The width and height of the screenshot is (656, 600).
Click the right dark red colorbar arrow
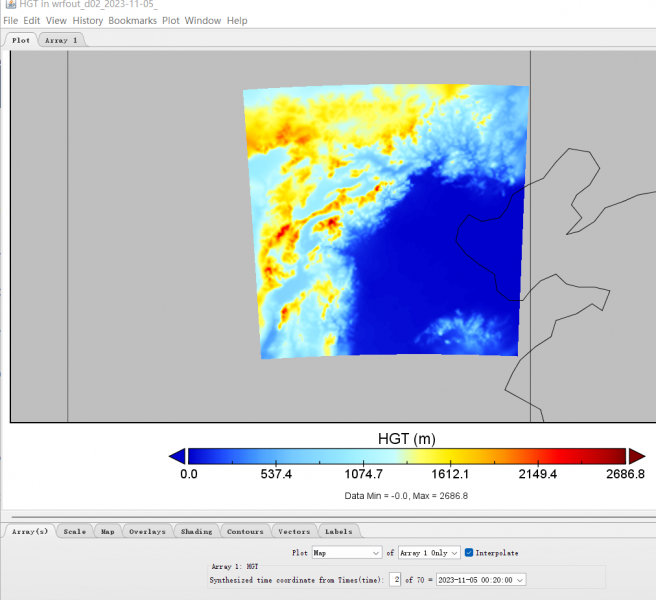[636, 456]
